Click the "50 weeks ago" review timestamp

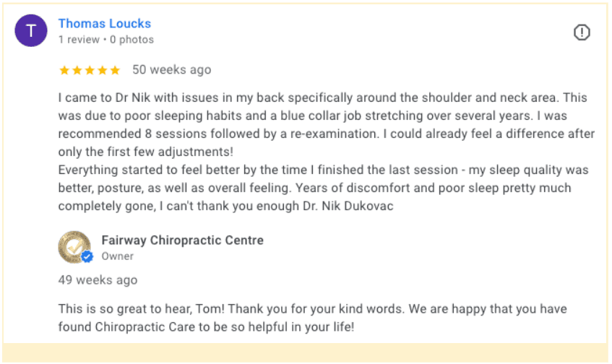pyautogui.click(x=172, y=70)
